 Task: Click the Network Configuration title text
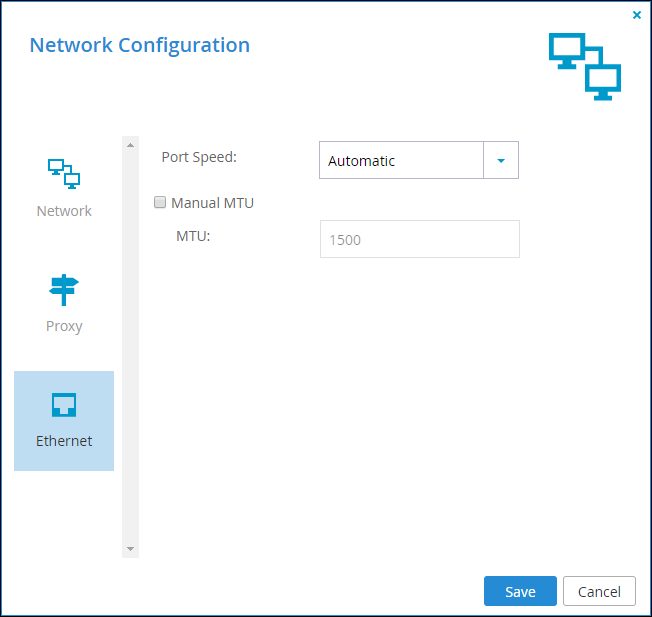140,45
